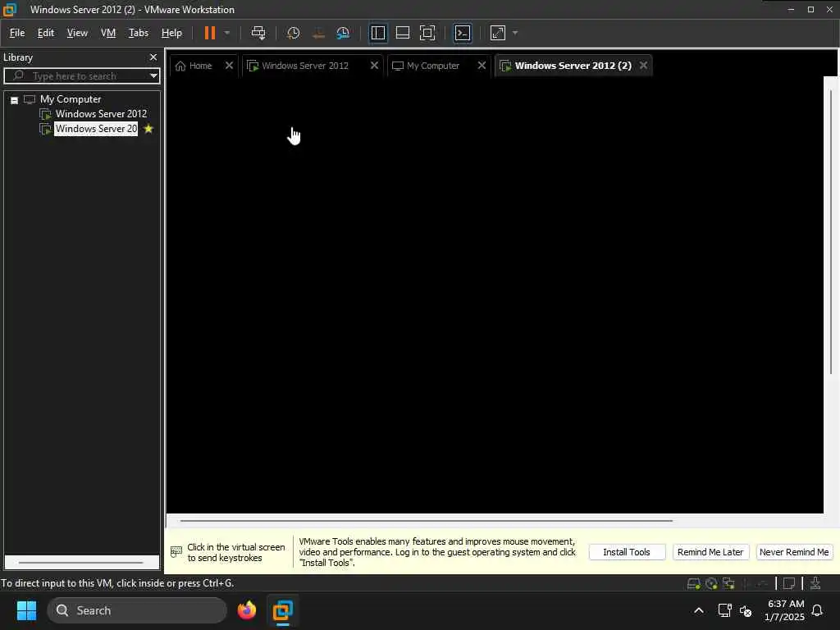This screenshot has width=840, height=630.
Task: Click the network adapter status icon
Action: pos(728,583)
